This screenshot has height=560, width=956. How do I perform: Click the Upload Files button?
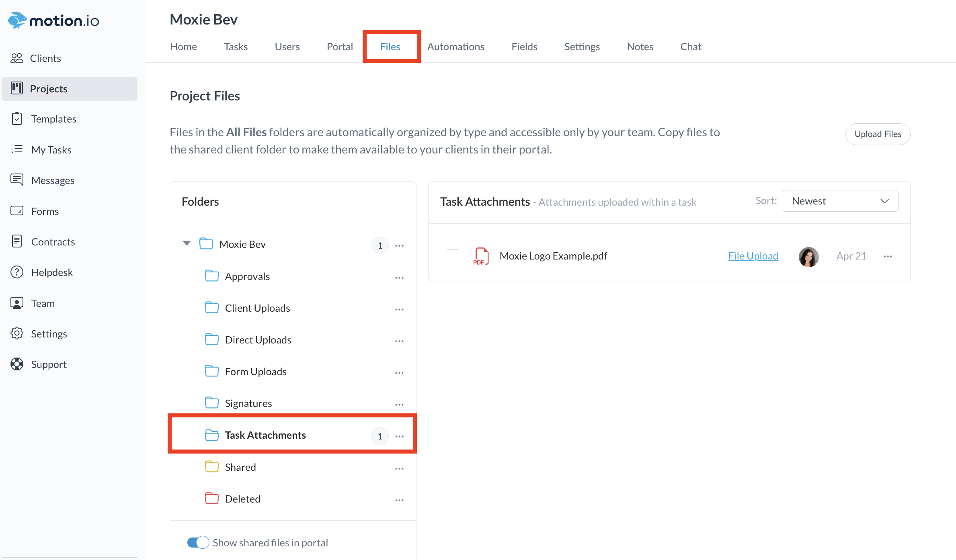(x=878, y=134)
